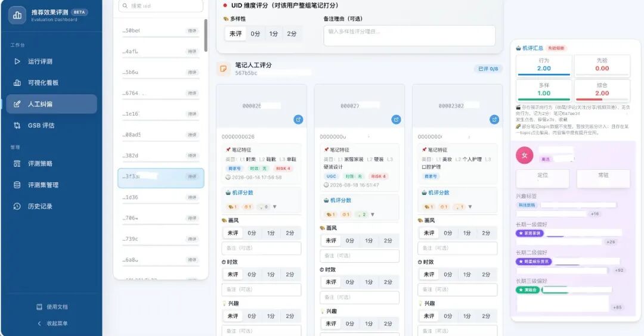
Task: Set 多样性 score to 2分
Action: point(292,33)
